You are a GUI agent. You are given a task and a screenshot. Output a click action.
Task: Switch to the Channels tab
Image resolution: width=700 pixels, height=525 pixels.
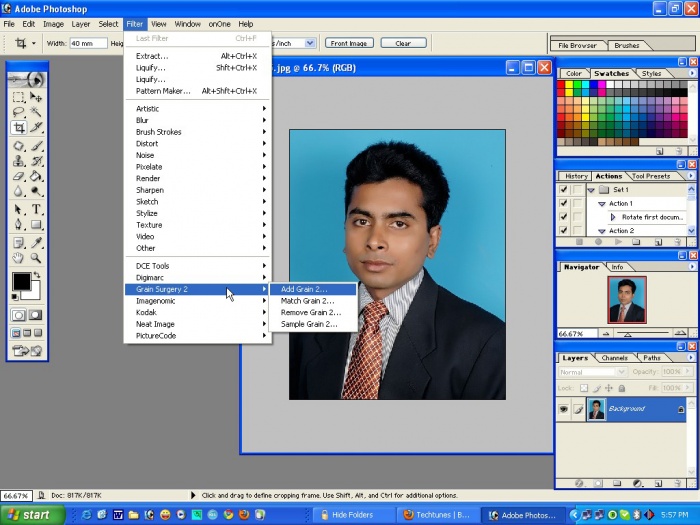coord(614,358)
